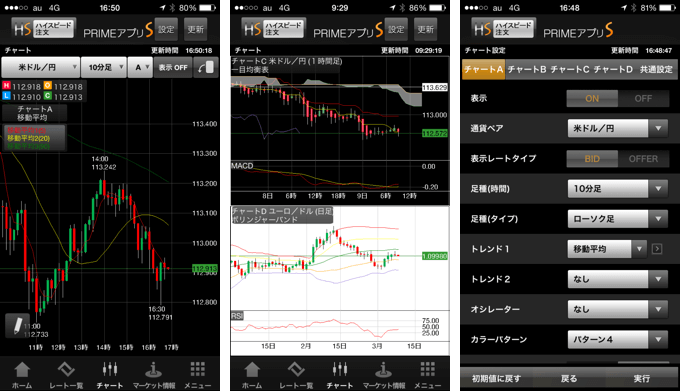
Task: Open rate list icon in left screen
Action: [x=66, y=375]
